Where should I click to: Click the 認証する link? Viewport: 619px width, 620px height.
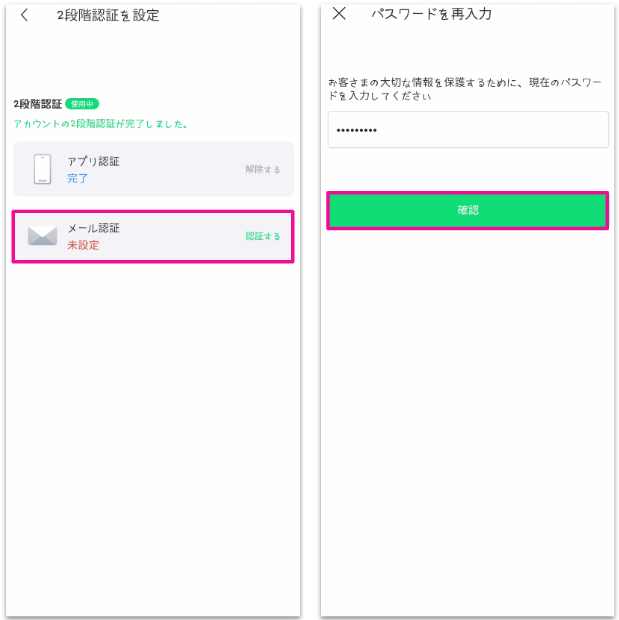pos(263,237)
